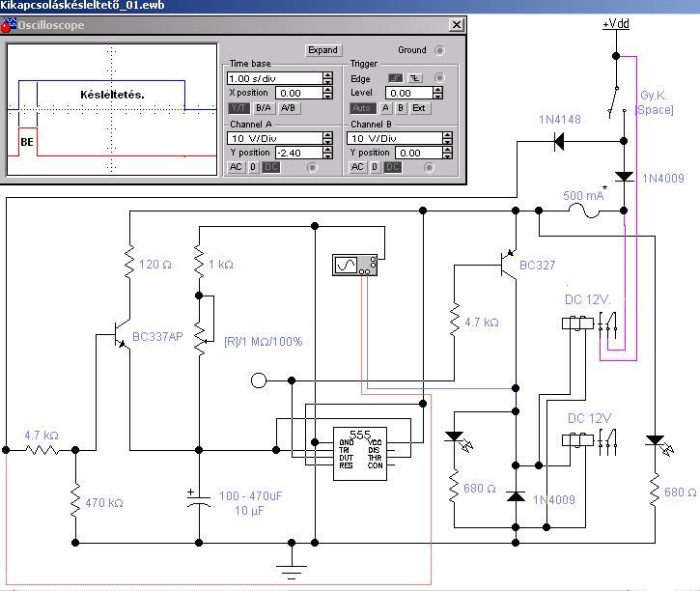The height and width of the screenshot is (591, 700).
Task: Click the Oscilloscope window title bar icon
Action: coord(8,25)
